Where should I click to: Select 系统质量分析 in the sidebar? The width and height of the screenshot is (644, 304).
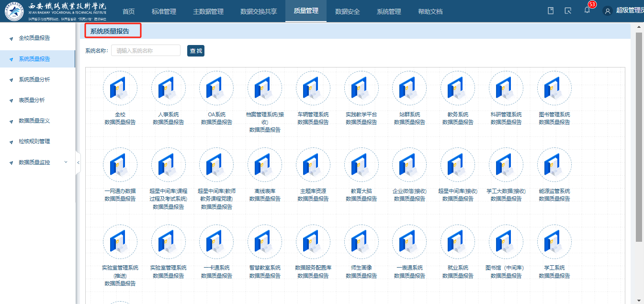click(x=34, y=79)
